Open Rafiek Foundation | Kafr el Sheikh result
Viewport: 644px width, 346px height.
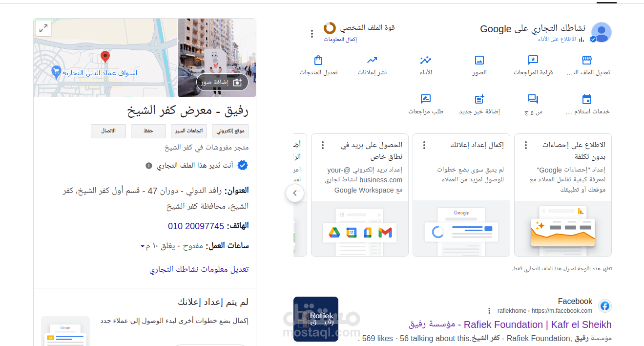coord(510,324)
